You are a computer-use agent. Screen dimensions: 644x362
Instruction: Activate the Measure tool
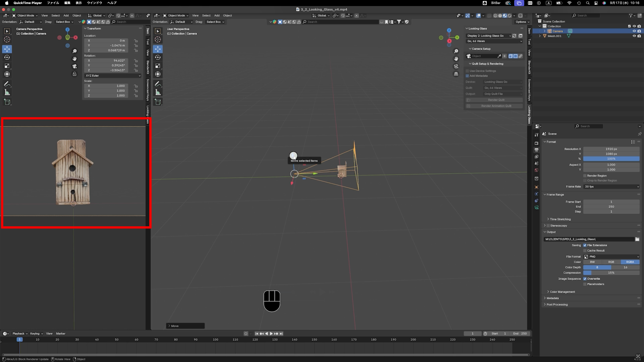pyautogui.click(x=7, y=92)
